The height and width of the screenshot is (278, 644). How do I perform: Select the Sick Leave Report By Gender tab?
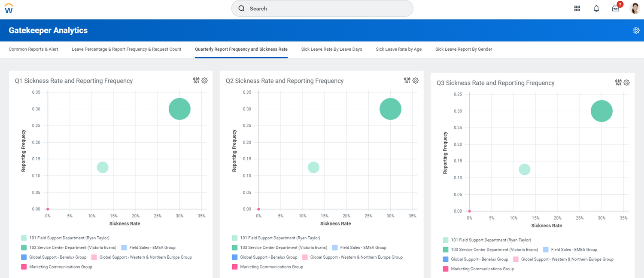pos(464,49)
